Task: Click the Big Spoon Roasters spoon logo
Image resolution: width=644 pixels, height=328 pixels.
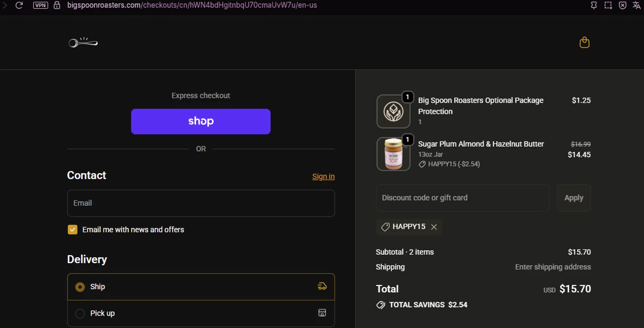Action: pyautogui.click(x=83, y=42)
